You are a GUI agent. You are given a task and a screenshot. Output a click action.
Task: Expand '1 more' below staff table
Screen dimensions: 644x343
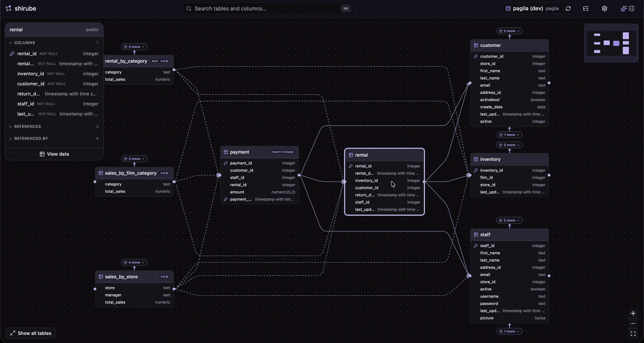tap(509, 331)
